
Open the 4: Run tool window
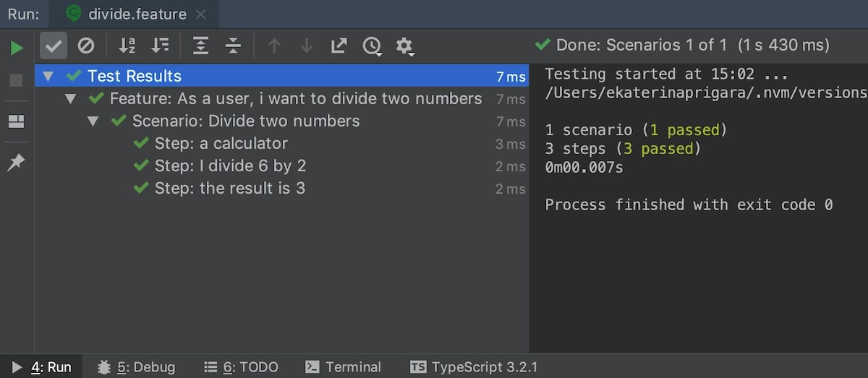tap(41, 367)
